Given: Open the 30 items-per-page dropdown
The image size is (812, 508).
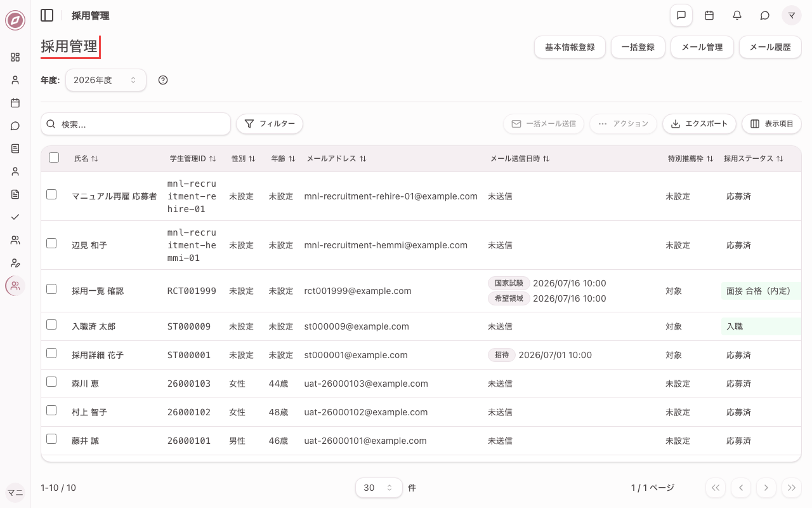Looking at the screenshot, I should pos(379,488).
